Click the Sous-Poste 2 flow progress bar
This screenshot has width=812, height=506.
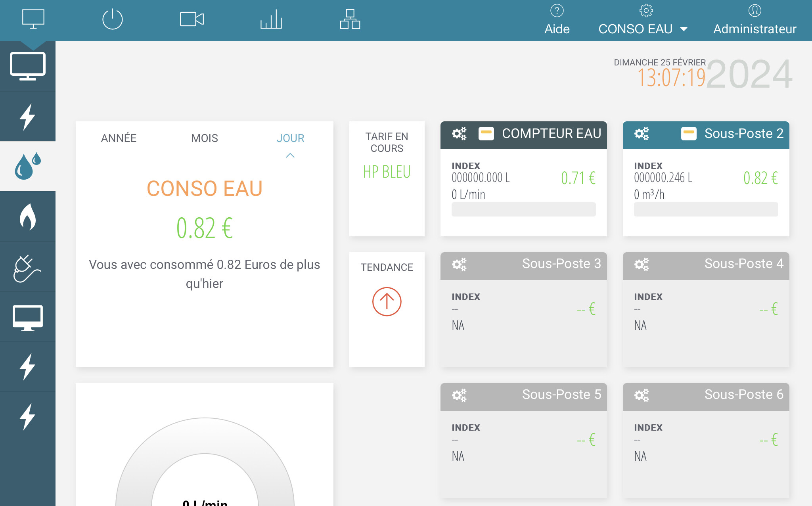click(x=706, y=209)
